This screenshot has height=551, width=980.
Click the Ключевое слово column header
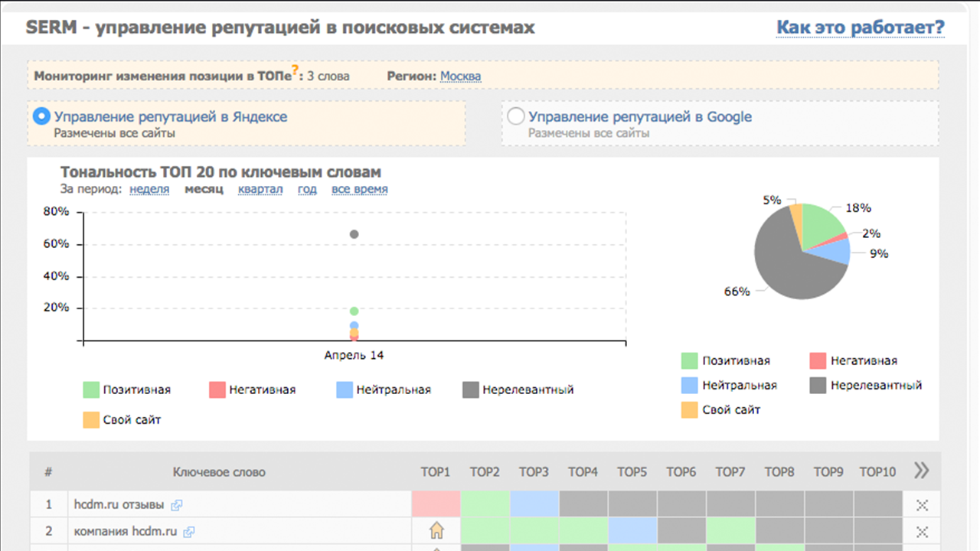(219, 472)
